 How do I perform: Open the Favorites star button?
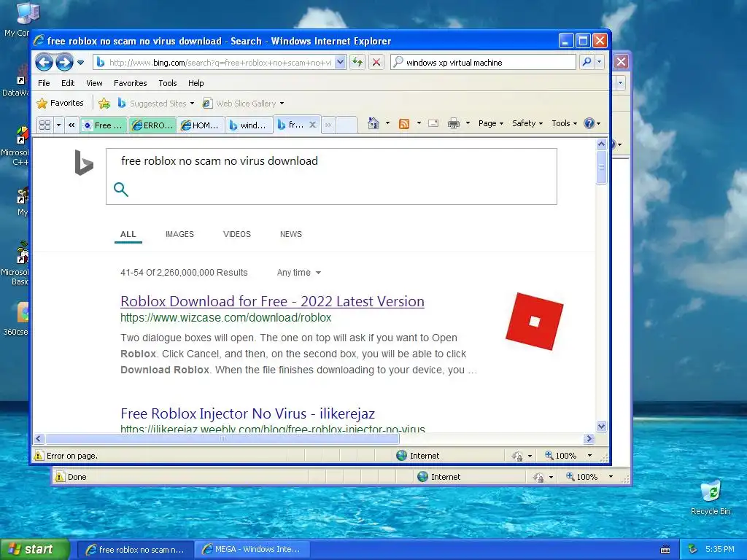(x=60, y=103)
